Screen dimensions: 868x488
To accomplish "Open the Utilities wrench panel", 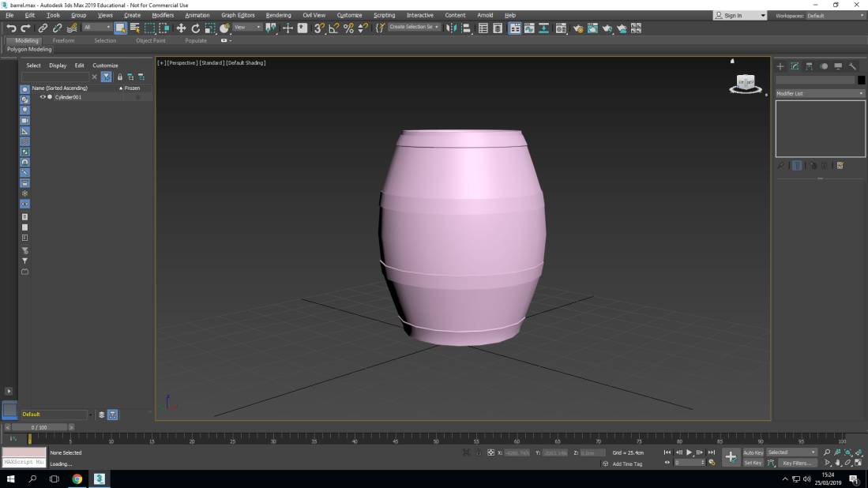I will (852, 66).
